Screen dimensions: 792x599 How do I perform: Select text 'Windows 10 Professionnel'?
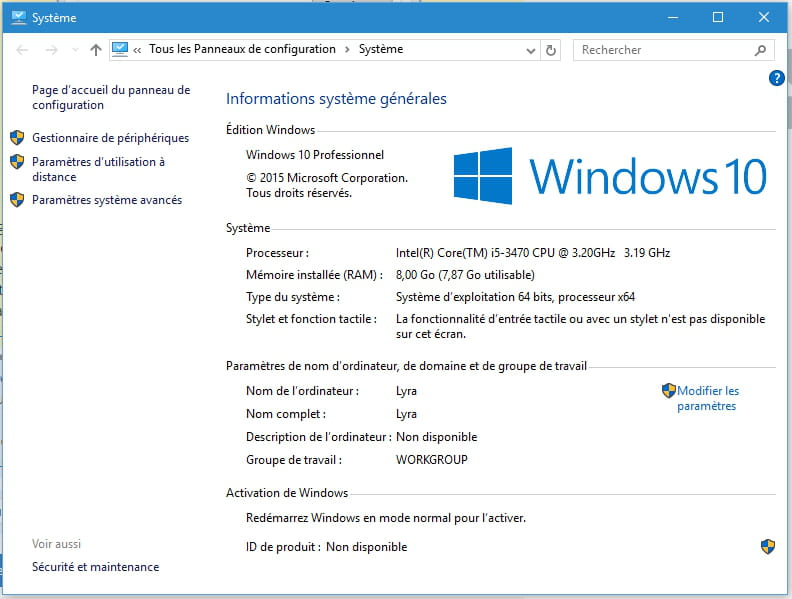[x=315, y=155]
